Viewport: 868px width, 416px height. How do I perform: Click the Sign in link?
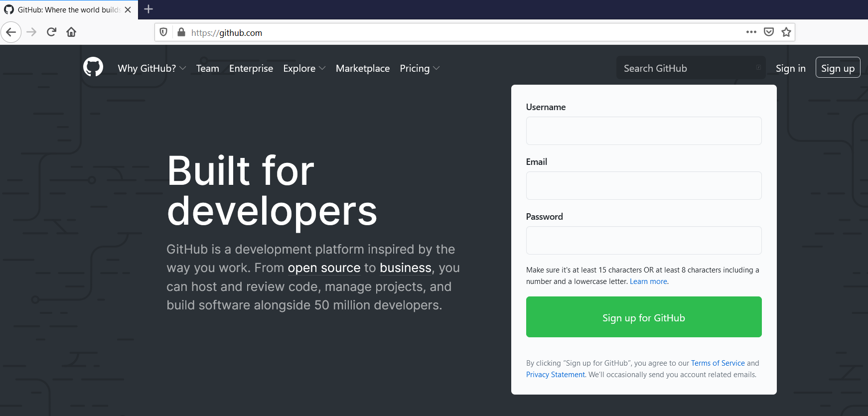pyautogui.click(x=791, y=68)
